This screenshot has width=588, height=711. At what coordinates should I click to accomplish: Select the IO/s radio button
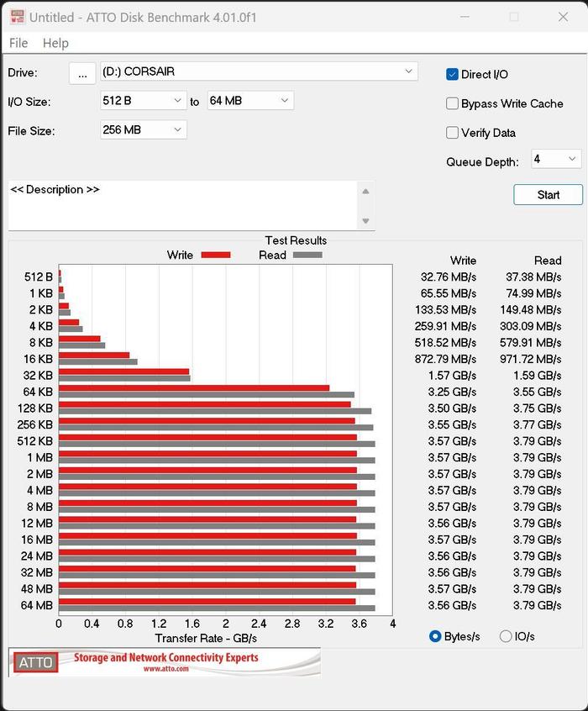pos(506,636)
